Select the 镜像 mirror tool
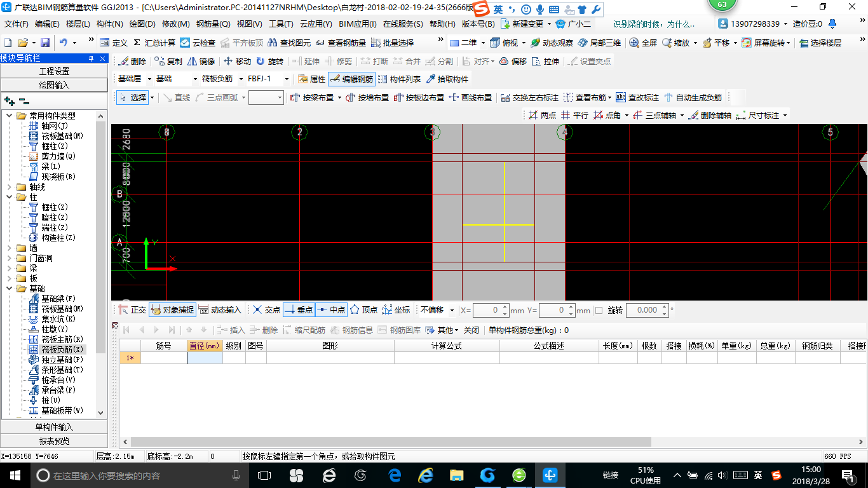The width and height of the screenshot is (868, 488). 201,62
